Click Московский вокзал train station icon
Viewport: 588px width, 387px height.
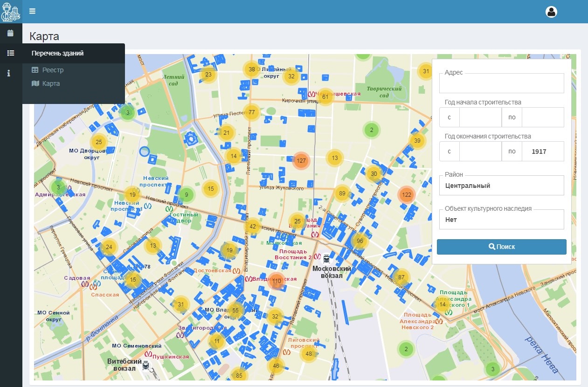pyautogui.click(x=326, y=259)
